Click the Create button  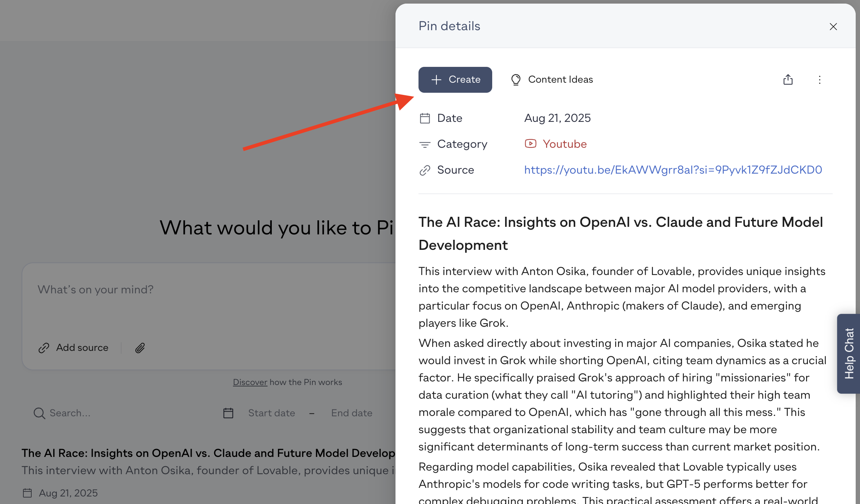click(x=455, y=79)
